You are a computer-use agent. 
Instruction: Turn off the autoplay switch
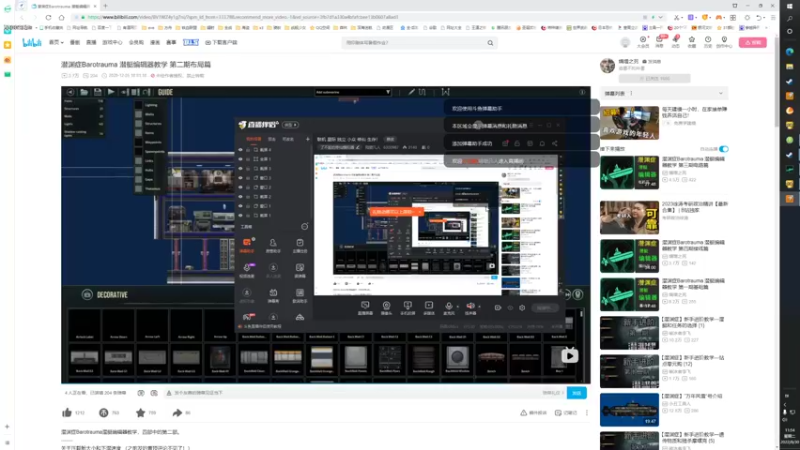723,149
